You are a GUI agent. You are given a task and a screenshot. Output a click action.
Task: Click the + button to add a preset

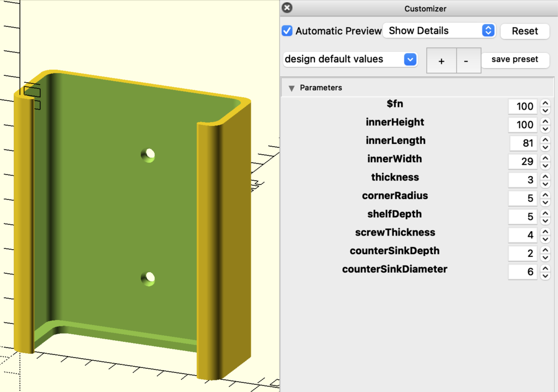tap(441, 60)
